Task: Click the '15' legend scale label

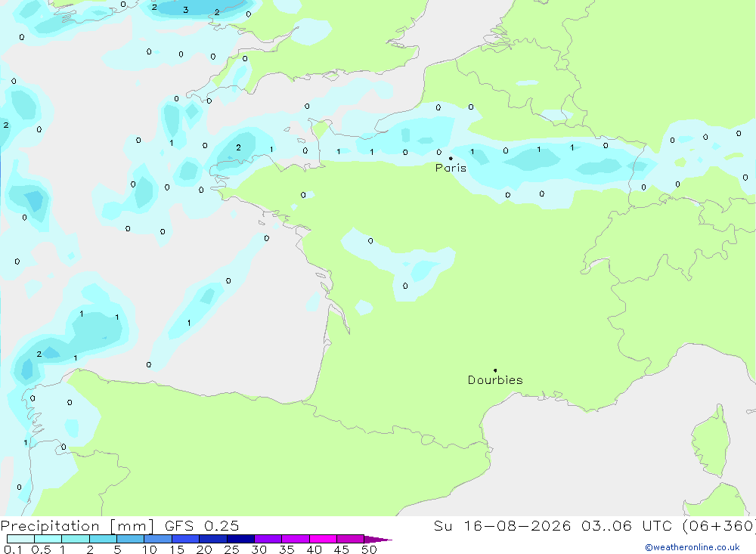Action: [177, 549]
